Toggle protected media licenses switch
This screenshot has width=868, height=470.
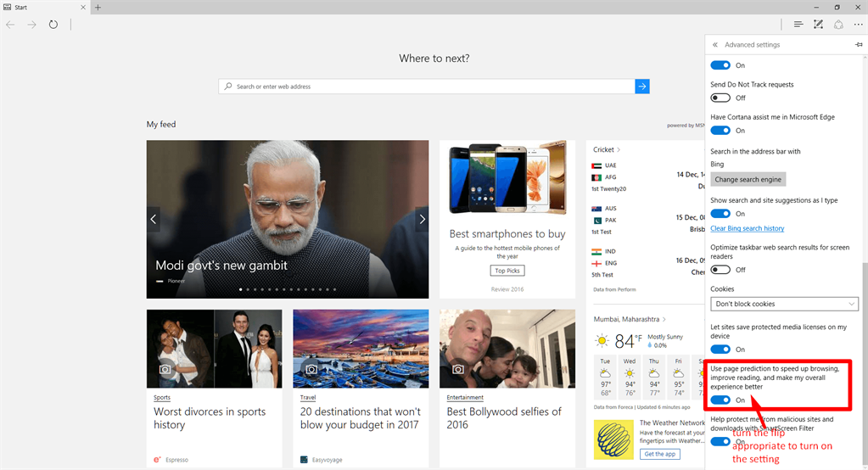point(720,350)
